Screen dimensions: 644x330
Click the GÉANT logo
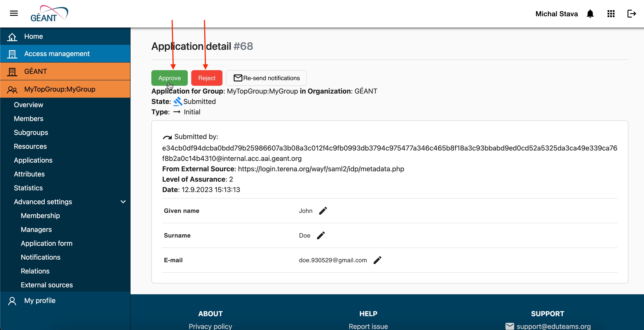tap(49, 13)
